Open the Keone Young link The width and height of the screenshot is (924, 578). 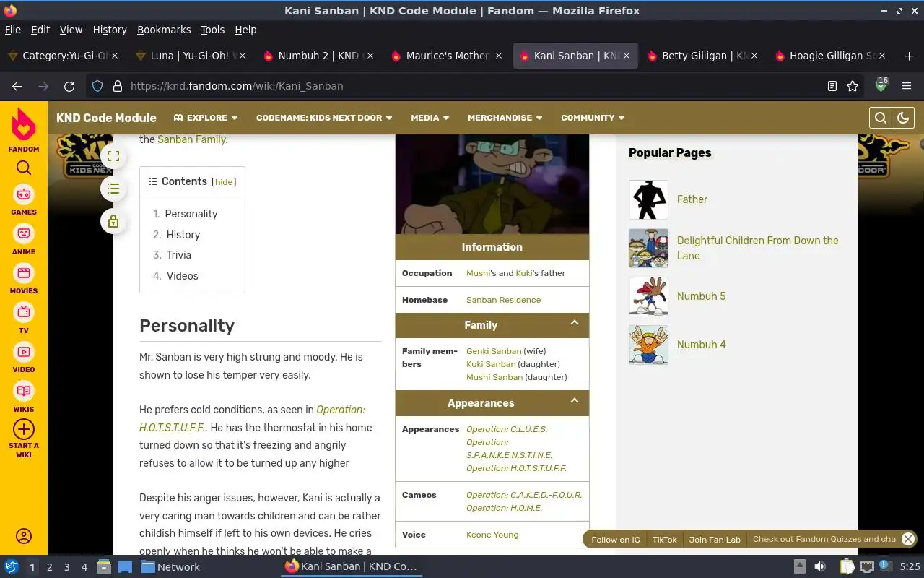coord(492,535)
